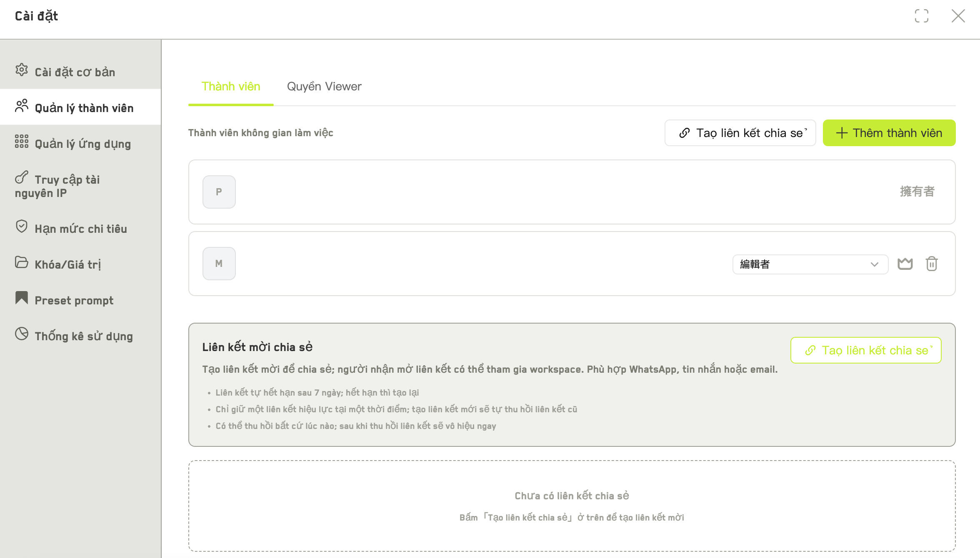Click the shield icon beside Hạn mức chi tiêu
980x558 pixels.
[x=22, y=227]
